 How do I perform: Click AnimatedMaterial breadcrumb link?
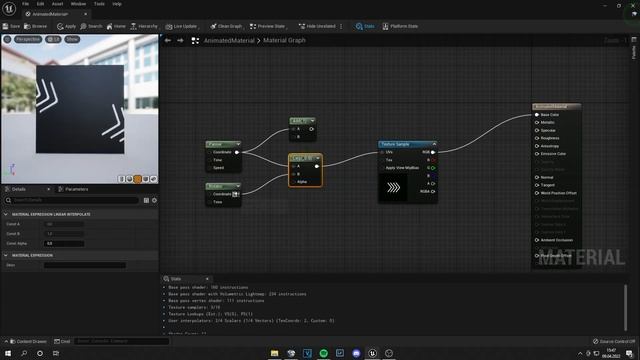pos(229,40)
